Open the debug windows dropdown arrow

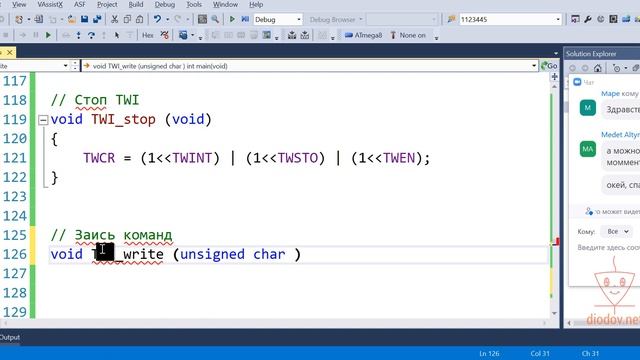(192, 36)
